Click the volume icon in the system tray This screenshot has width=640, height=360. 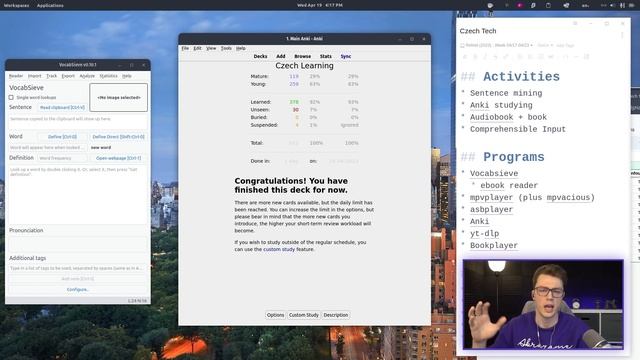[x=612, y=5]
